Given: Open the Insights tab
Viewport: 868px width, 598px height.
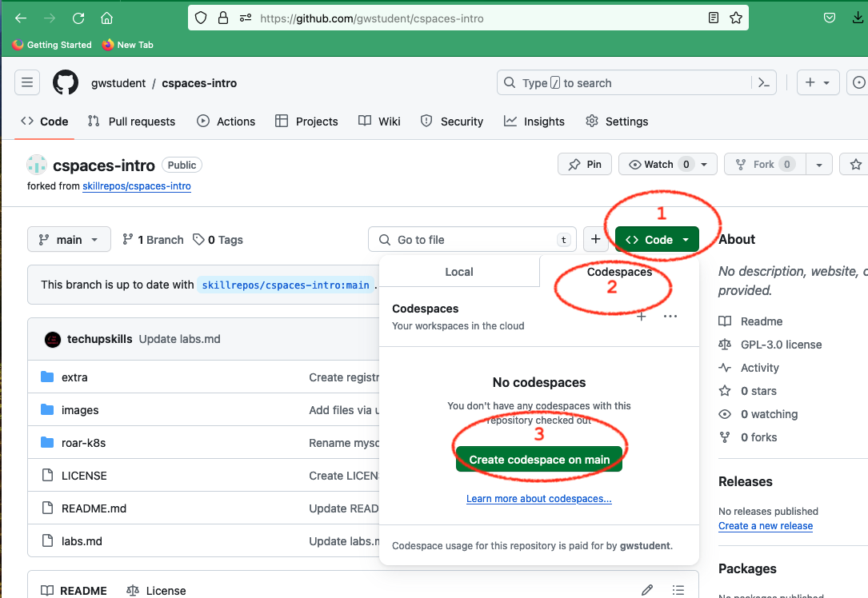Looking at the screenshot, I should coord(534,122).
